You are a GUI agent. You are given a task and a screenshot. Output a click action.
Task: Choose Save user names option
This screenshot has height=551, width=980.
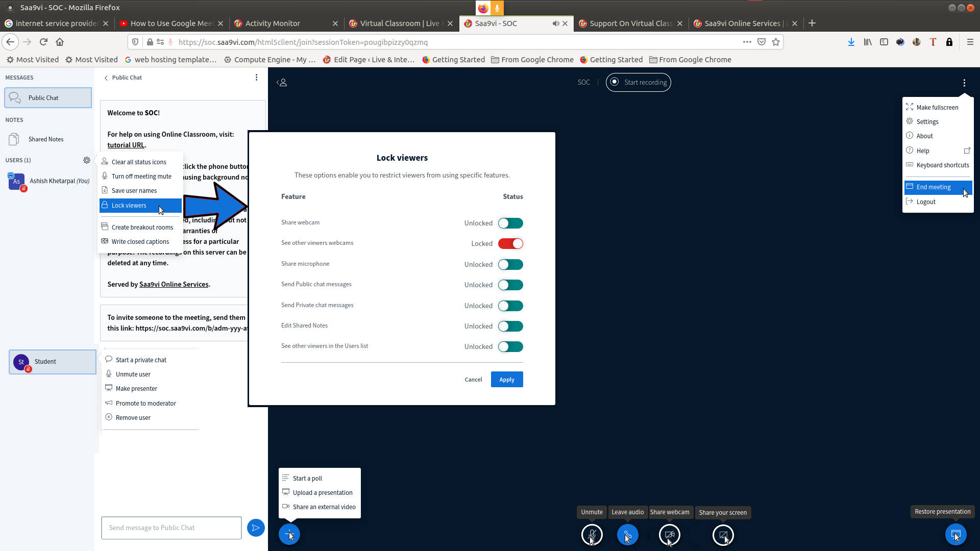tap(140, 190)
